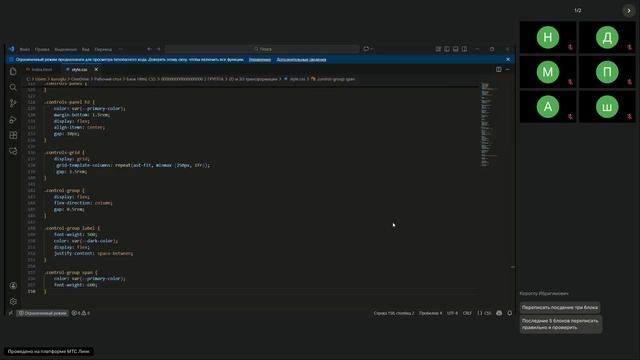The height and width of the screenshot is (360, 640).
Task: Click the .control-group span breadcrumb
Action: [x=333, y=79]
